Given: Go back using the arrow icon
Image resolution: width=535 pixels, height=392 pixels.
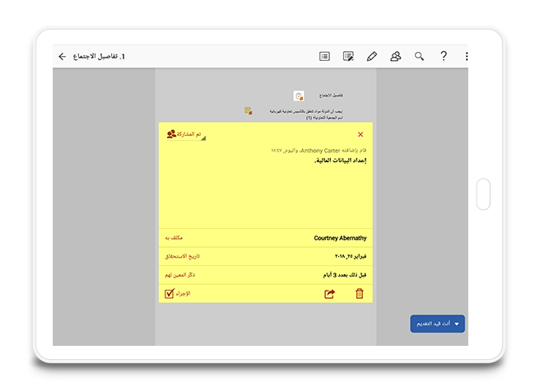Looking at the screenshot, I should click(62, 56).
